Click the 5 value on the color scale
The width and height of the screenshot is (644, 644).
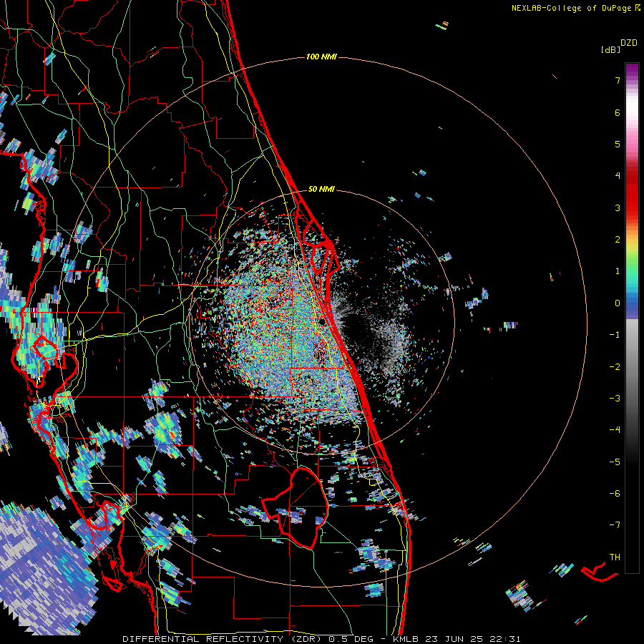click(x=618, y=144)
